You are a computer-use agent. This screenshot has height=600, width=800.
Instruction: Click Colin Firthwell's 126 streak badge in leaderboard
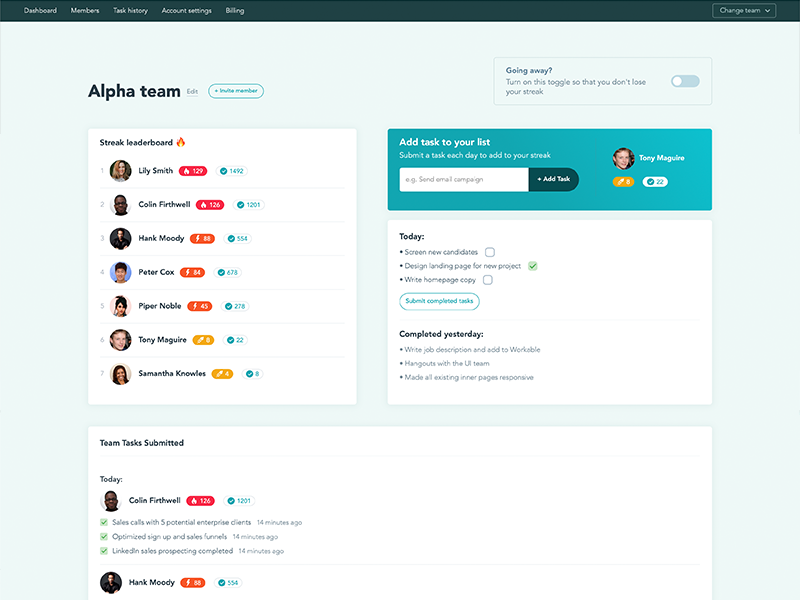210,205
